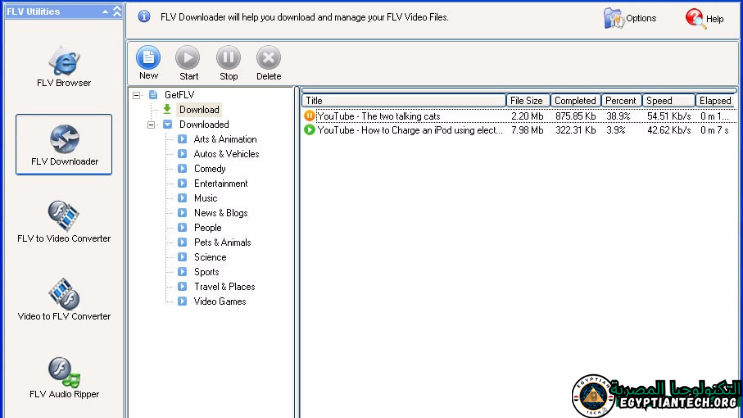Open the FLV Utilities dropdown arrow
Image resolution: width=743 pixels, height=418 pixels.
[105, 12]
